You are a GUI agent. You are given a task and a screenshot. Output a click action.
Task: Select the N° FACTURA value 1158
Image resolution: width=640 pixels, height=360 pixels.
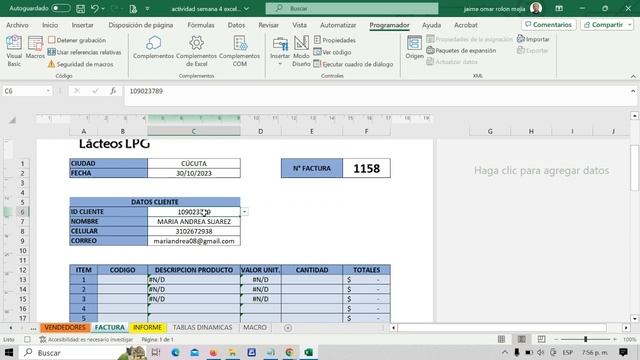[x=367, y=168]
